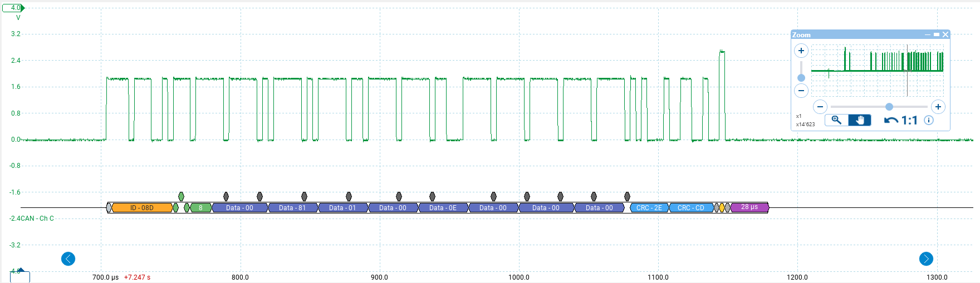980x283 pixels.
Task: Select the Data - 00 packet following Data - 01
Action: pos(393,208)
